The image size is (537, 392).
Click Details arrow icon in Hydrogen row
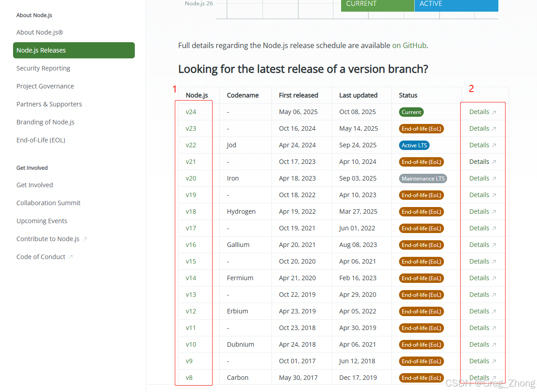pyautogui.click(x=494, y=212)
